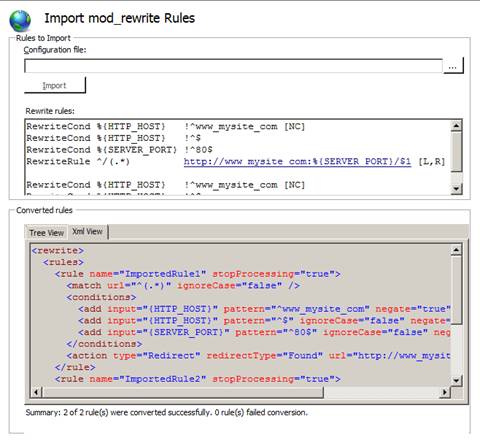
Task: Click the vertical scrollbar thumb in Rewrite rules
Action: point(456,152)
